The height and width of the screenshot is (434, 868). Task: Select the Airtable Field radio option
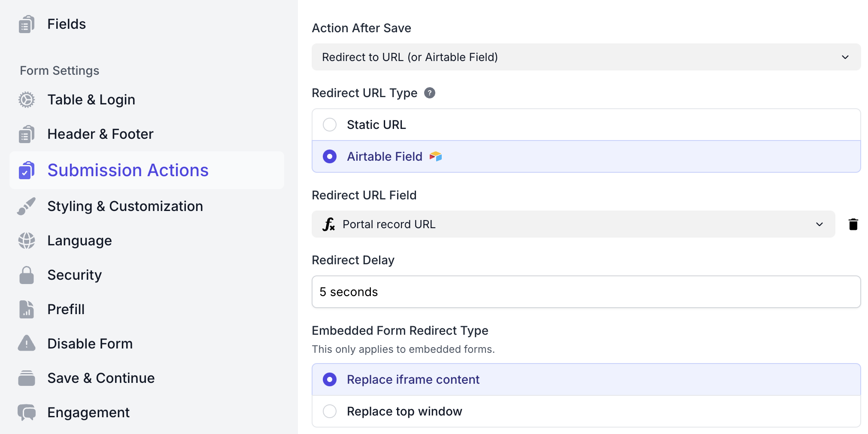tap(330, 156)
